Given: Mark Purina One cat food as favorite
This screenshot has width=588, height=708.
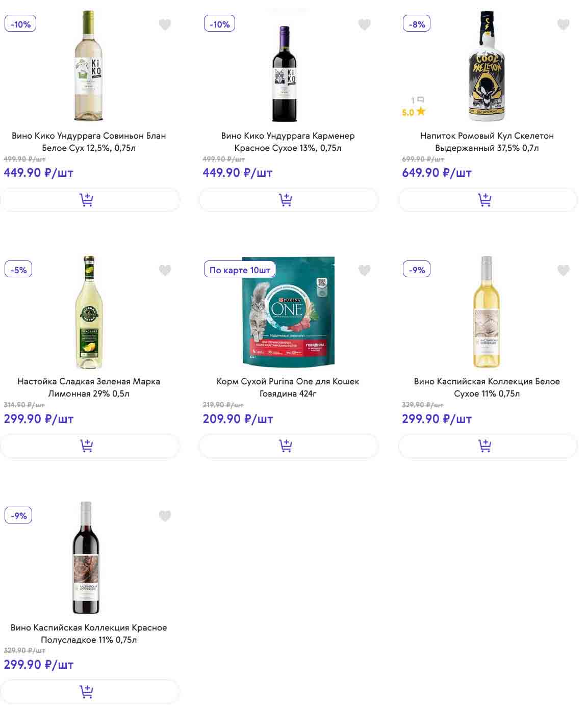Looking at the screenshot, I should tap(364, 270).
